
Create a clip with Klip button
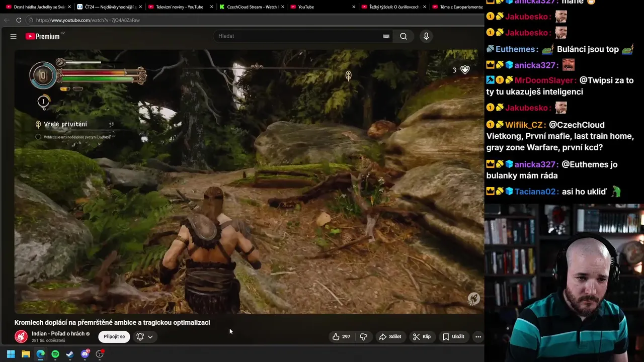422,337
